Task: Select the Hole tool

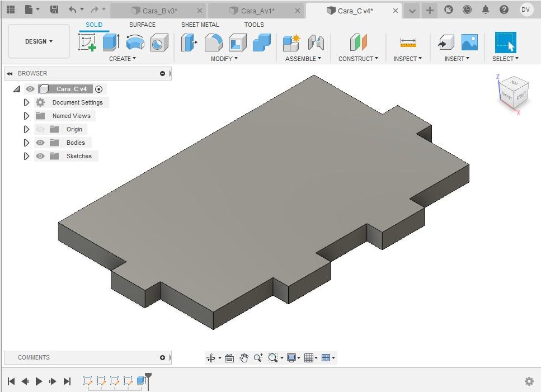Action: [x=159, y=42]
